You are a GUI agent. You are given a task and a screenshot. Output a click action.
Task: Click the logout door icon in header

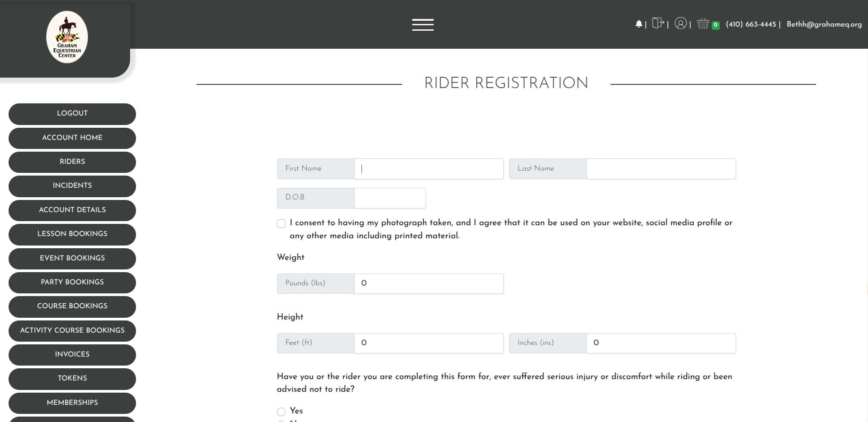[x=658, y=23]
